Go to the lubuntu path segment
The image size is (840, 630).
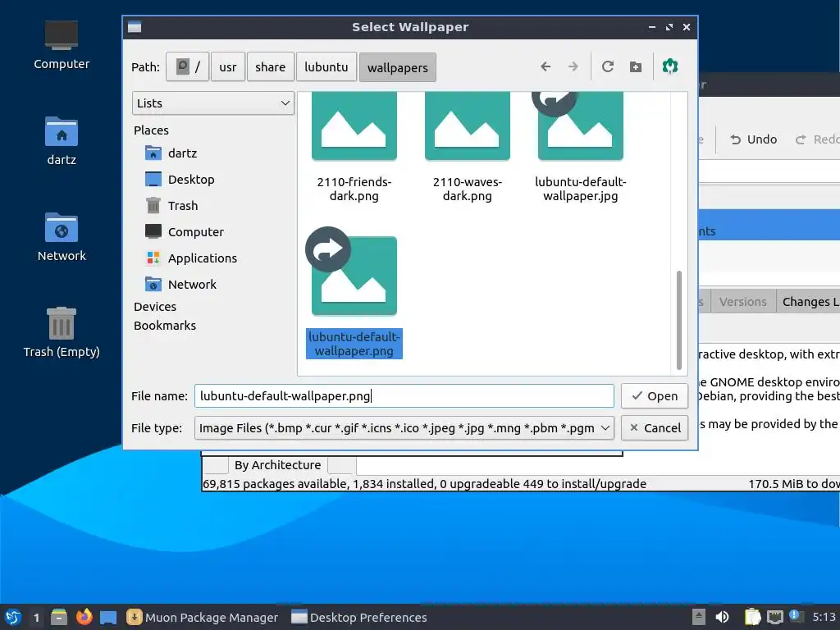pyautogui.click(x=326, y=67)
